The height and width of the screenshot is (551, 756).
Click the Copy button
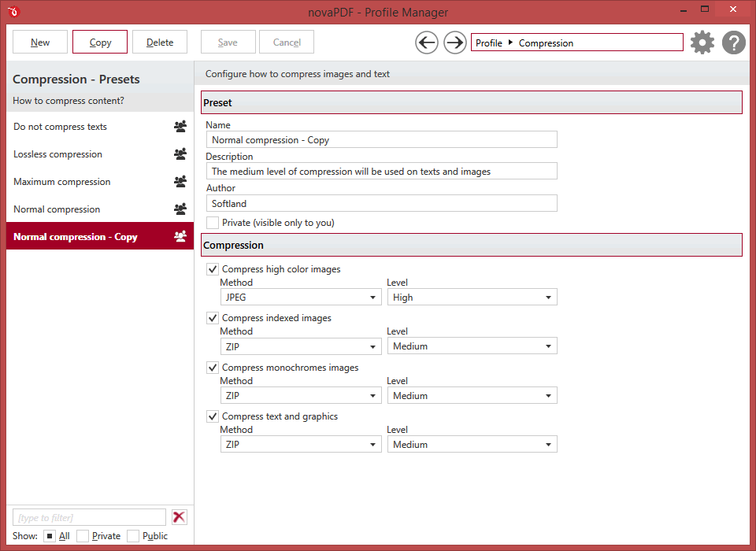tap(100, 42)
